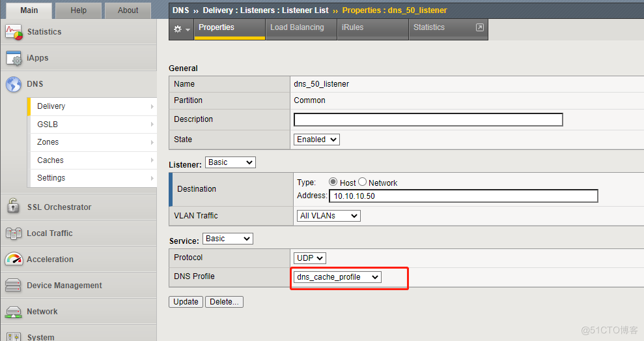Click the Local Traffic icon
The height and width of the screenshot is (341, 644).
point(14,233)
